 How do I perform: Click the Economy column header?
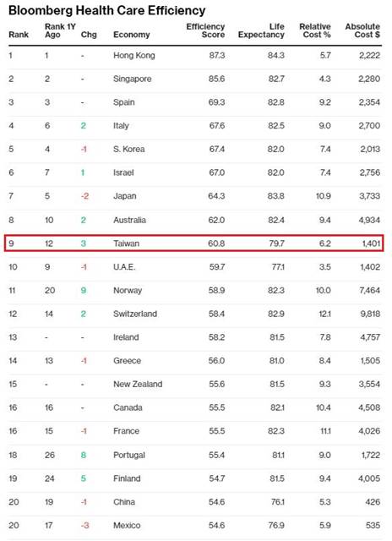coord(131,35)
